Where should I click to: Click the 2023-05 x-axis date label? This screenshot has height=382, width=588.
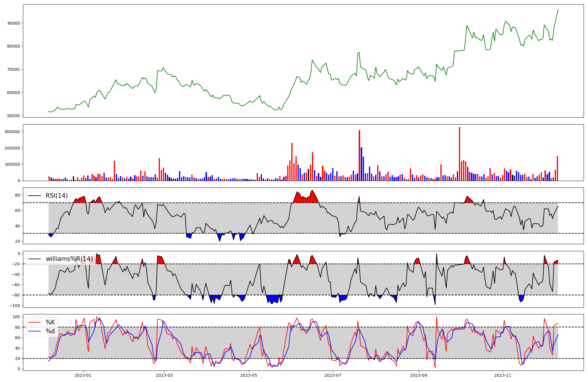click(x=249, y=375)
